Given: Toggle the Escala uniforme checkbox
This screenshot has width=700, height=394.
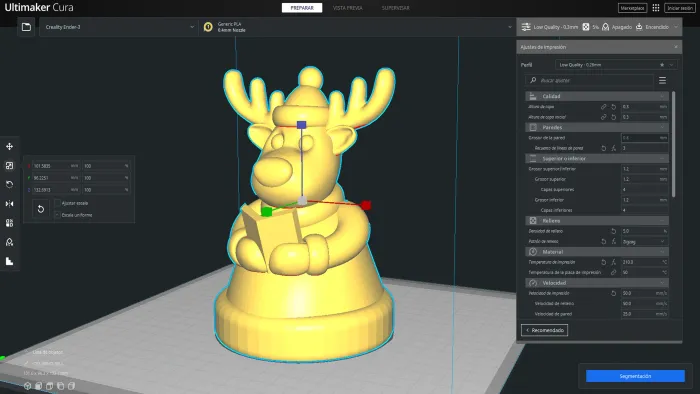Looking at the screenshot, I should 58,215.
